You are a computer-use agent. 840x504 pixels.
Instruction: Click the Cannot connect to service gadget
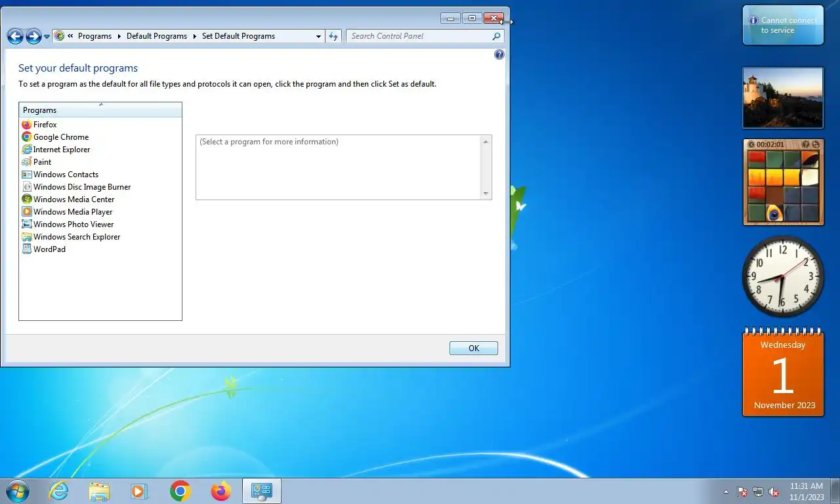pos(783,25)
